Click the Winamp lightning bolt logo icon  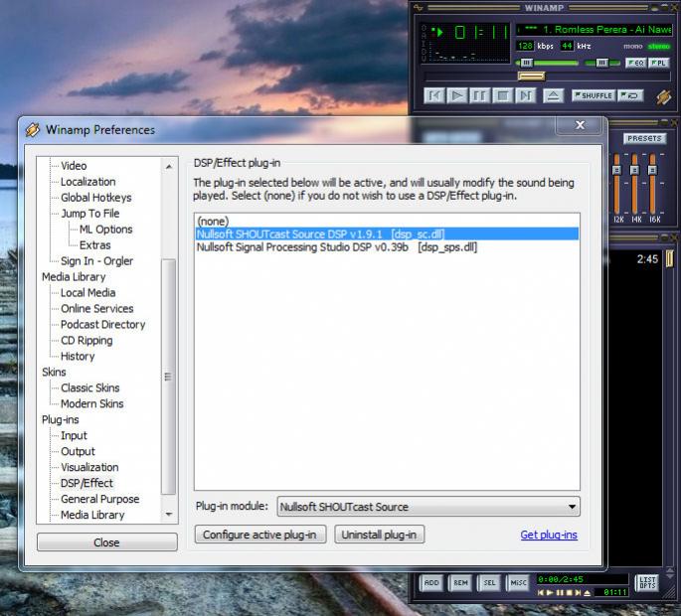(x=664, y=96)
